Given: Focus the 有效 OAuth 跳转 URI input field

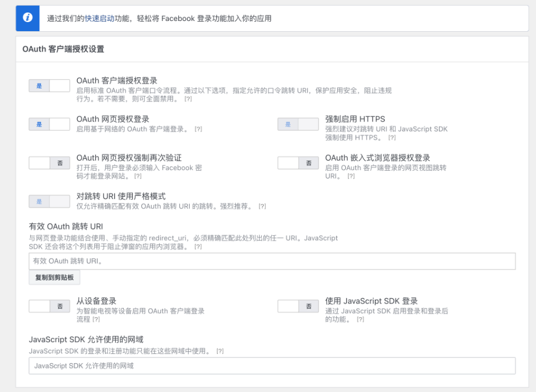Looking at the screenshot, I should (x=272, y=261).
